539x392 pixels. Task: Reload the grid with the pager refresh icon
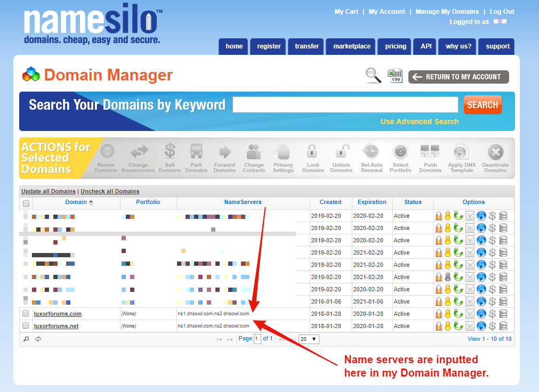pos(38,339)
